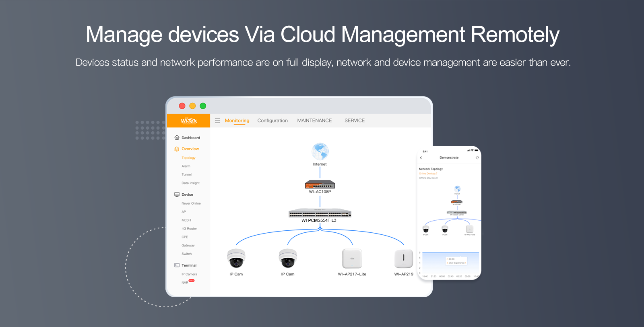Tap the back arrow on phone screen

pos(421,158)
